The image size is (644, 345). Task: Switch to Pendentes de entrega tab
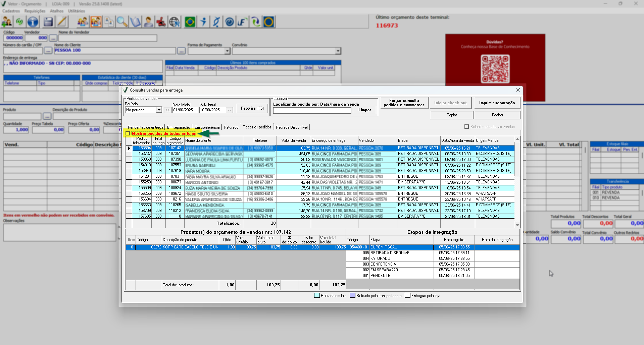[145, 127]
